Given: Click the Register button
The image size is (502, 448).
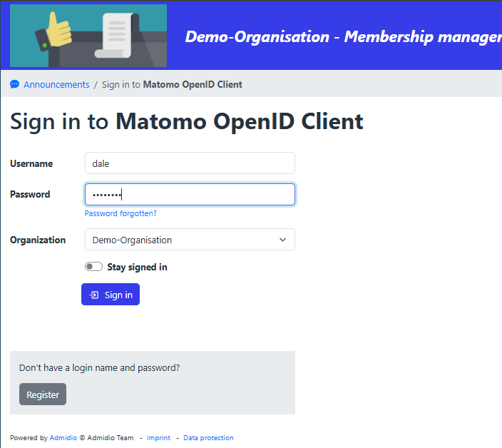Looking at the screenshot, I should tap(43, 394).
